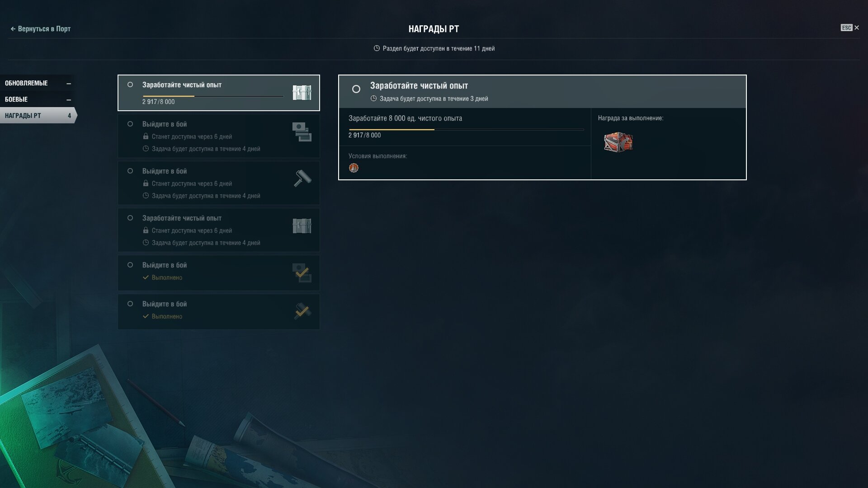Click the clock icon beside Раздел будет доступен
Image resolution: width=868 pixels, height=488 pixels.
(377, 48)
